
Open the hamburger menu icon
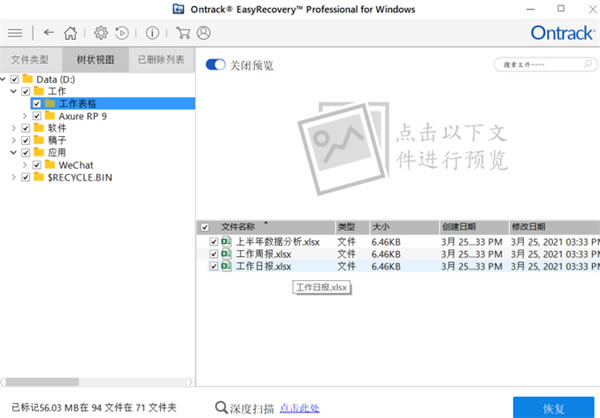tap(15, 33)
